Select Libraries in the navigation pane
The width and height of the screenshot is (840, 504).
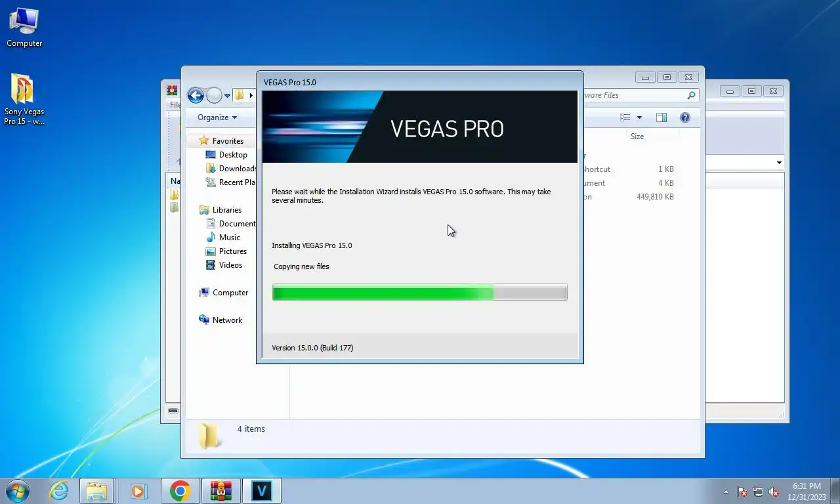(227, 210)
